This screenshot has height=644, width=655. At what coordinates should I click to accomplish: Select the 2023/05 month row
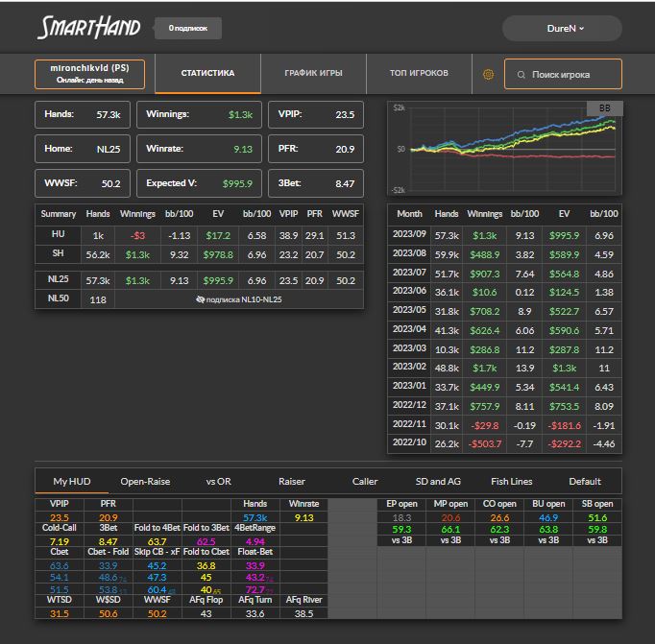click(x=504, y=311)
